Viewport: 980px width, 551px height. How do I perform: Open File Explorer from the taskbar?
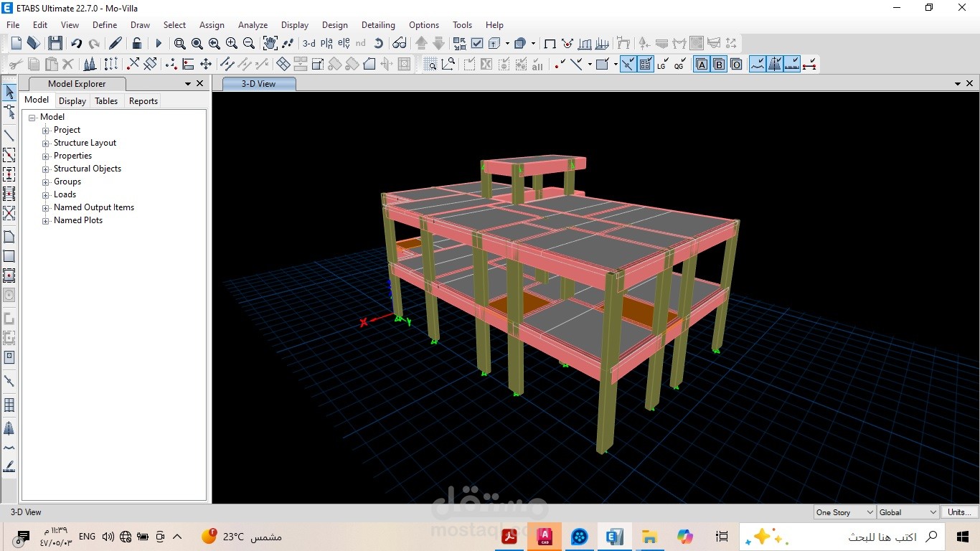coord(650,536)
